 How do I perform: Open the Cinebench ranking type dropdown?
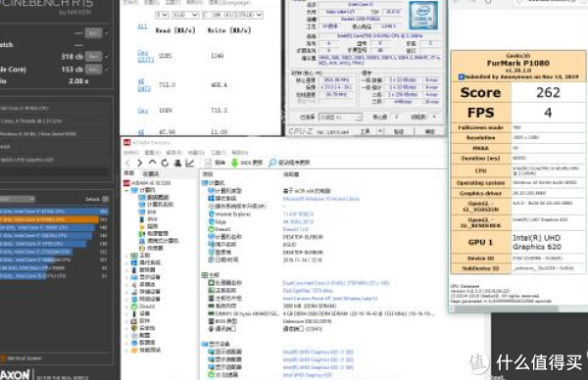click(18, 199)
